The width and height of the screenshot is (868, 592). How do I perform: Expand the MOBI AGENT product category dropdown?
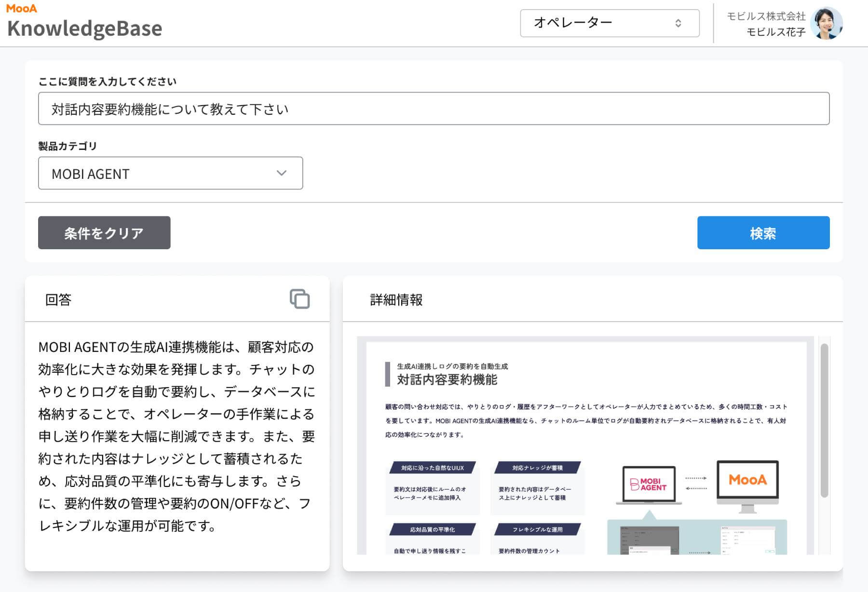tap(170, 173)
